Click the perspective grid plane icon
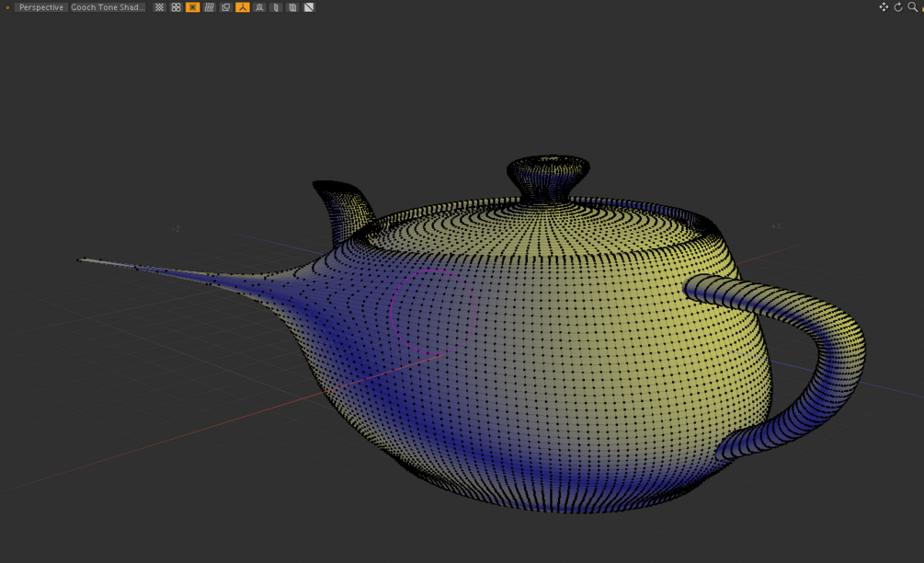The width and height of the screenshot is (924, 563). tap(259, 7)
